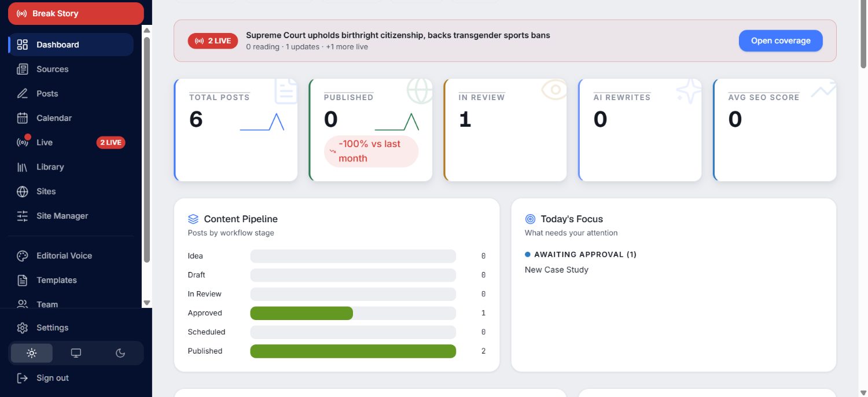Switch to dark theme moon icon
Screen dimensions: 868x397
pyautogui.click(x=120, y=353)
